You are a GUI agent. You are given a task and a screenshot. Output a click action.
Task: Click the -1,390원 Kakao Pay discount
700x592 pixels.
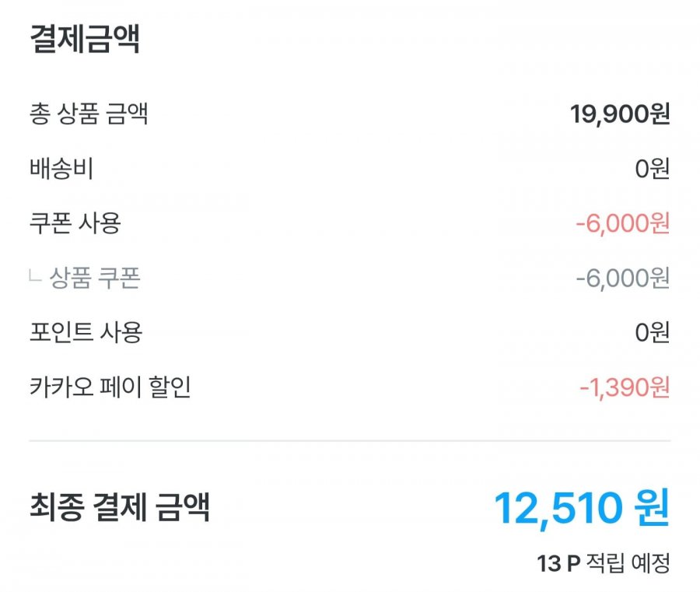pos(625,387)
